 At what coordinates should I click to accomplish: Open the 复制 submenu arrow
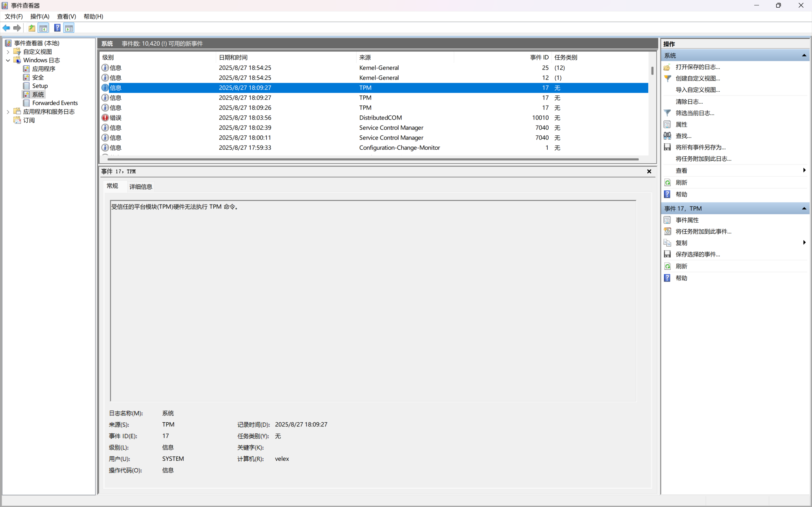[x=804, y=243]
